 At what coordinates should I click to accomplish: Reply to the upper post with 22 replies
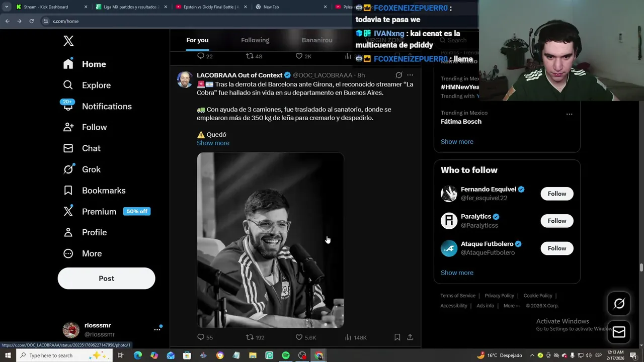(x=205, y=56)
